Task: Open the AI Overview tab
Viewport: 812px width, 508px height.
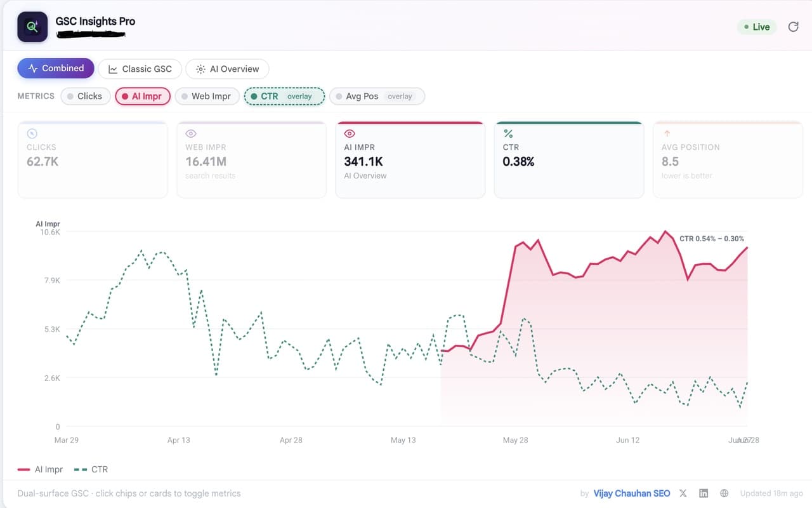Action: [227, 69]
